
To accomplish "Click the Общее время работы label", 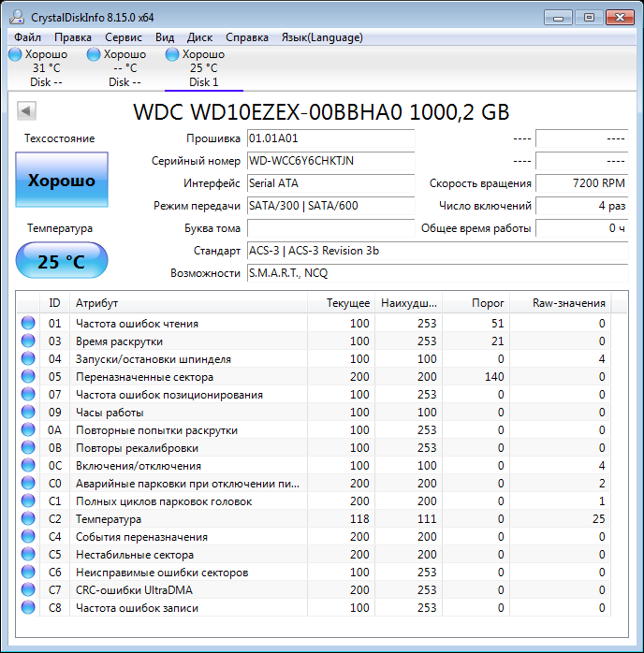I will [476, 228].
